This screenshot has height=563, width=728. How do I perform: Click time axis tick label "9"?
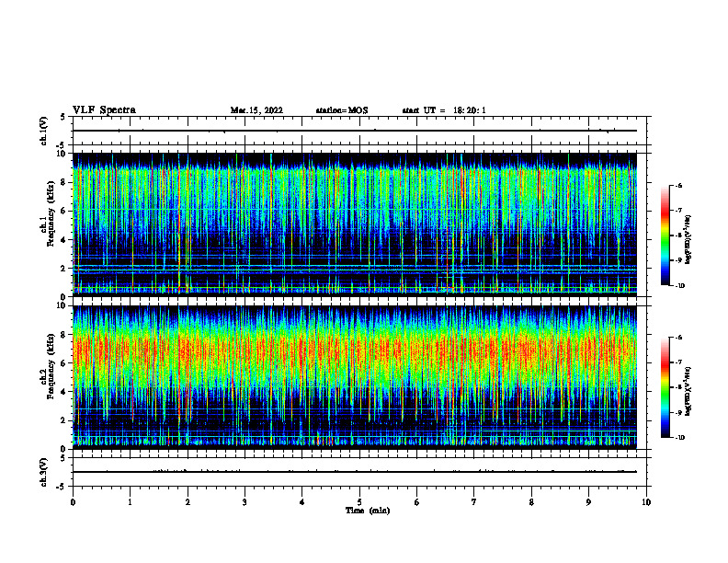(x=588, y=502)
